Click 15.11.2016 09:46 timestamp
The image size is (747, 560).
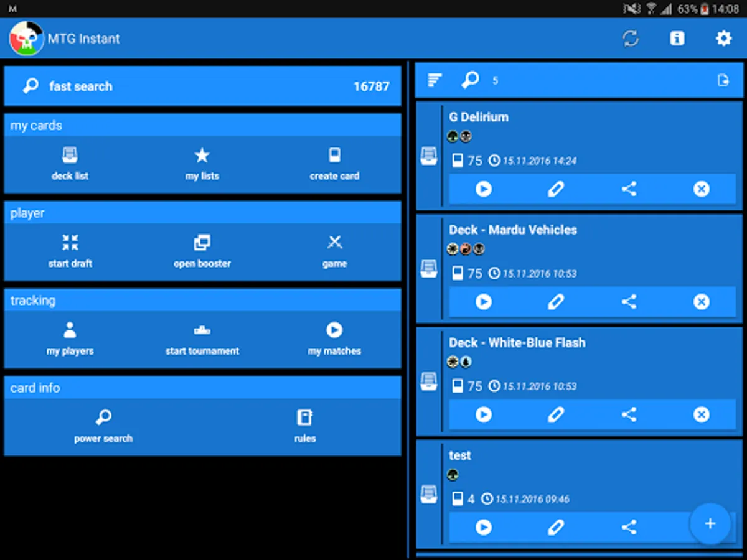click(532, 499)
